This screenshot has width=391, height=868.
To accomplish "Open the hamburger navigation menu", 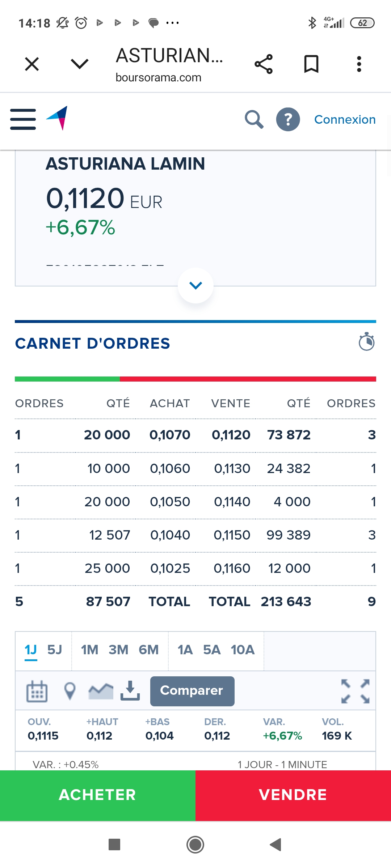I will tap(23, 119).
